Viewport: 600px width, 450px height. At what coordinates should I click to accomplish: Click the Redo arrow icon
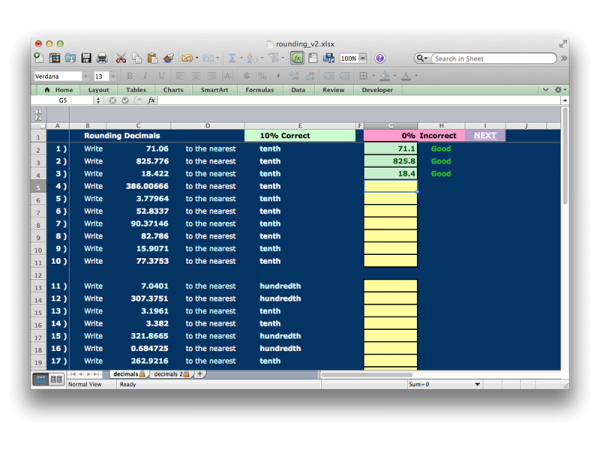click(208, 58)
